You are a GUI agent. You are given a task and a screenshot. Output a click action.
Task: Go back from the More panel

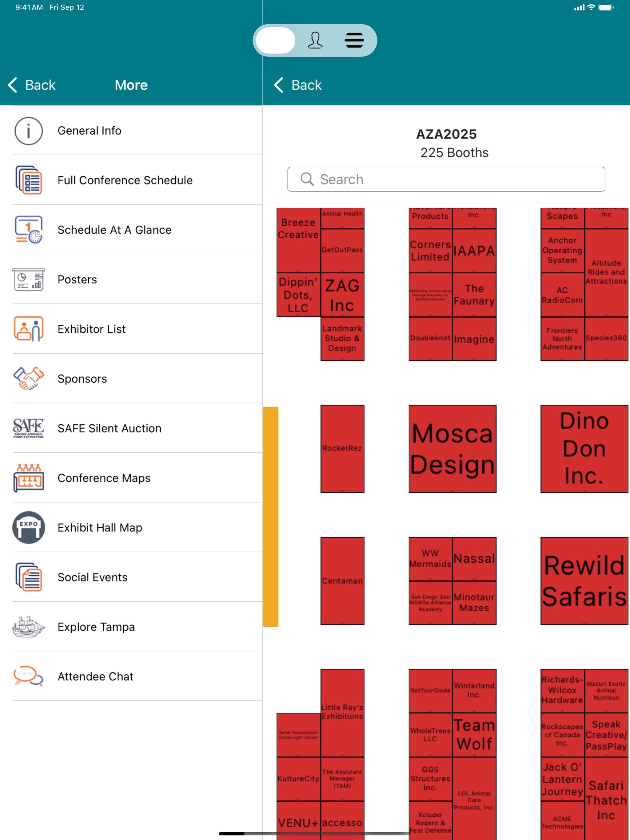pyautogui.click(x=32, y=85)
